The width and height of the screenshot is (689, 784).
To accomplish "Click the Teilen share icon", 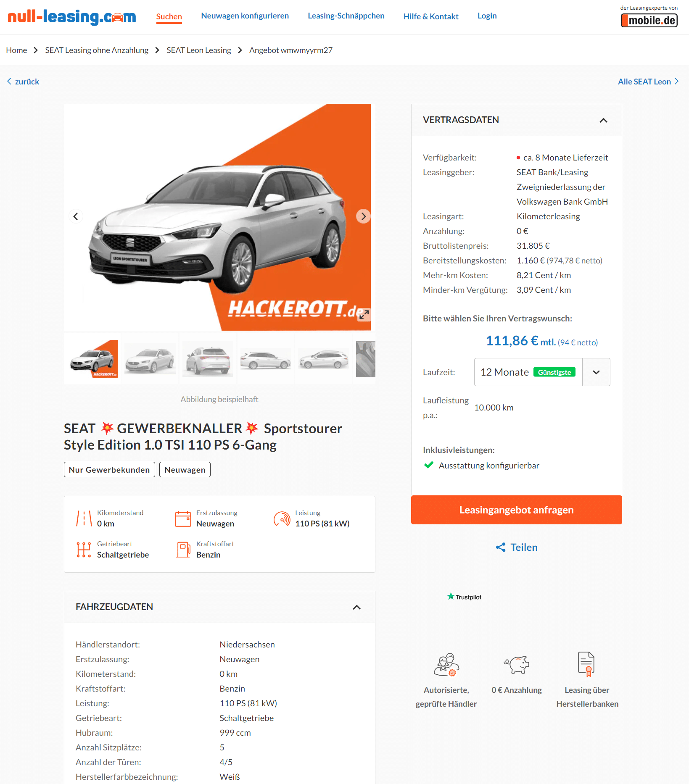I will [501, 547].
